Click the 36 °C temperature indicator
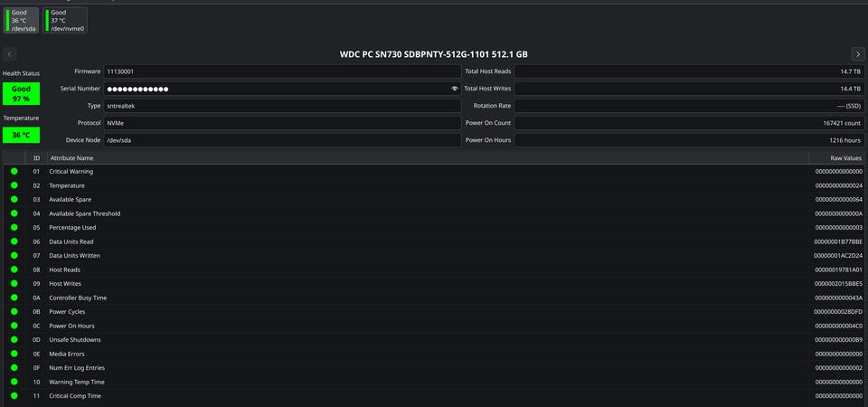Viewport: 868px width, 407px height. pos(21,135)
